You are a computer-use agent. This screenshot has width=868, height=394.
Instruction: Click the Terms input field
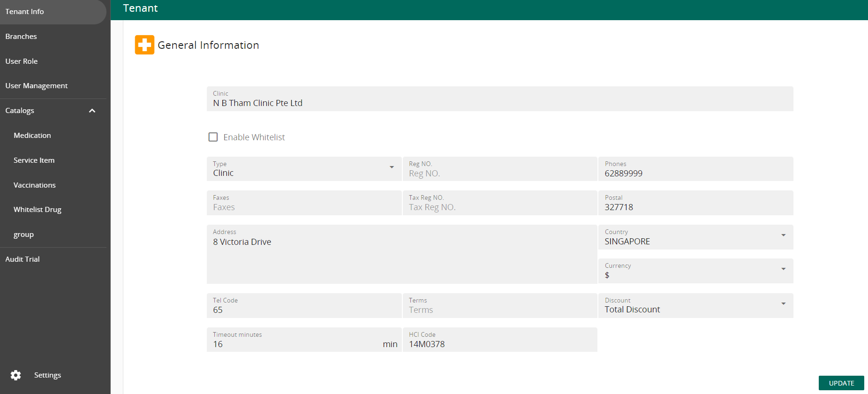point(500,305)
